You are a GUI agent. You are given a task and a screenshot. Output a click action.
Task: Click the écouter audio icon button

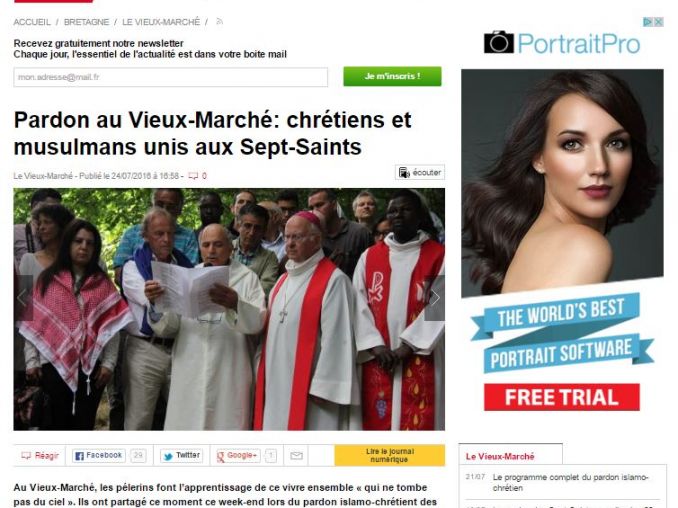click(x=419, y=173)
